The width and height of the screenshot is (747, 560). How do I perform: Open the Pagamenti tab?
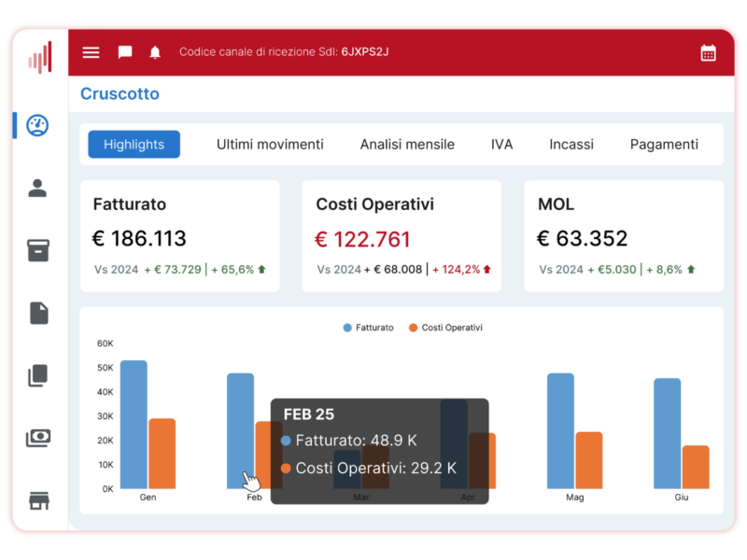pyautogui.click(x=664, y=144)
